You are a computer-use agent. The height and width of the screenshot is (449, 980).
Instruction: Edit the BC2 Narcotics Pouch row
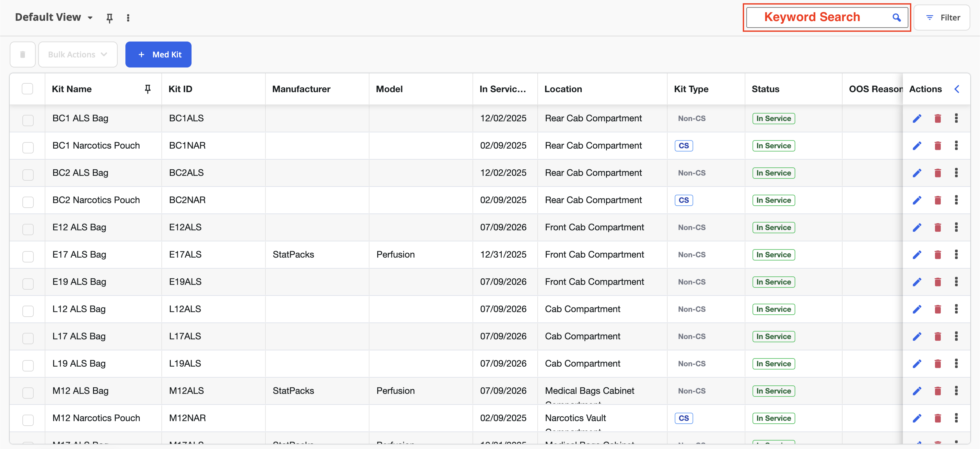click(x=917, y=200)
